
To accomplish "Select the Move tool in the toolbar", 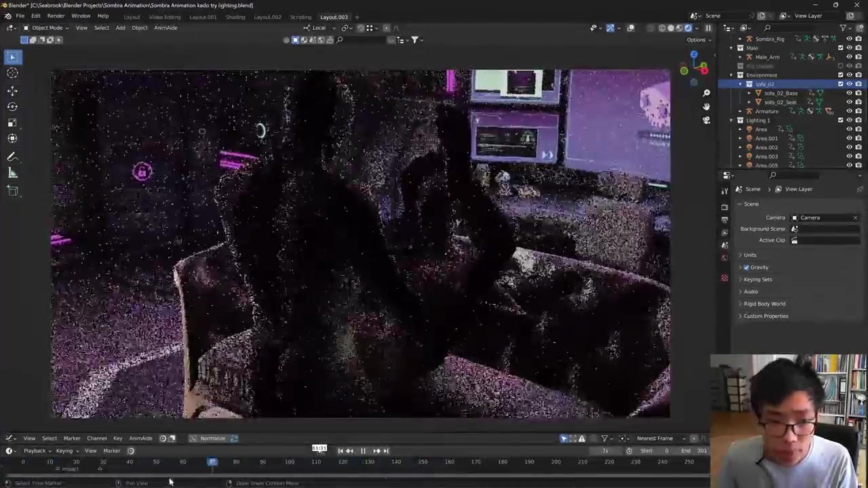I will pos(12,90).
